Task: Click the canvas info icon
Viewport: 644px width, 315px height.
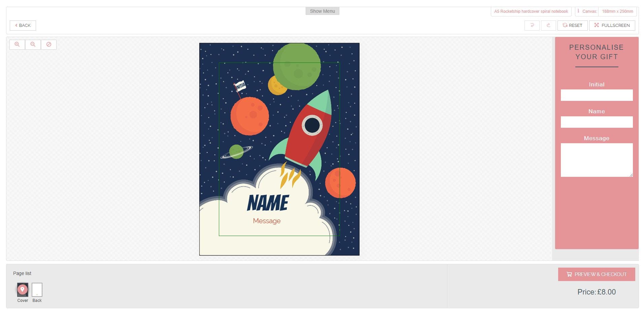Action: click(x=578, y=11)
